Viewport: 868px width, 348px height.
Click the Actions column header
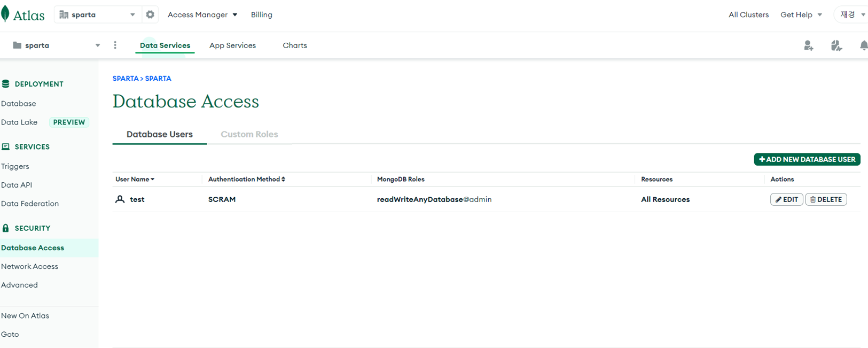pyautogui.click(x=782, y=179)
